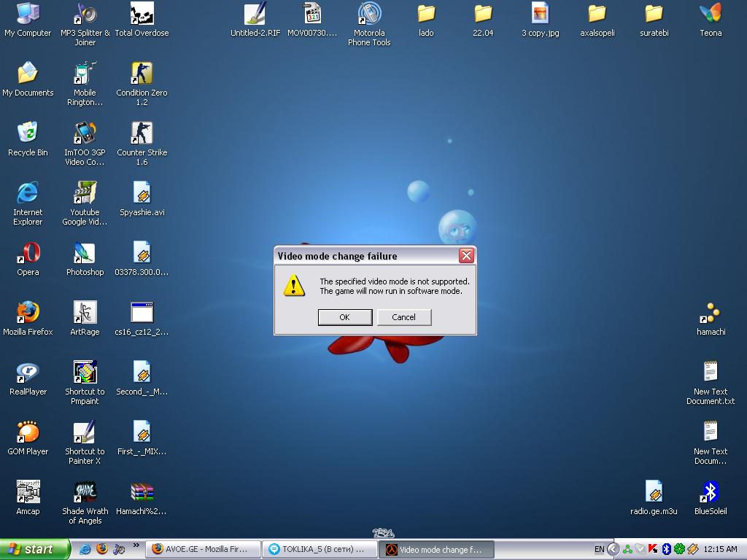Select RealPlayer shortcut icon
Viewport: 747px width, 560px height.
[x=28, y=378]
